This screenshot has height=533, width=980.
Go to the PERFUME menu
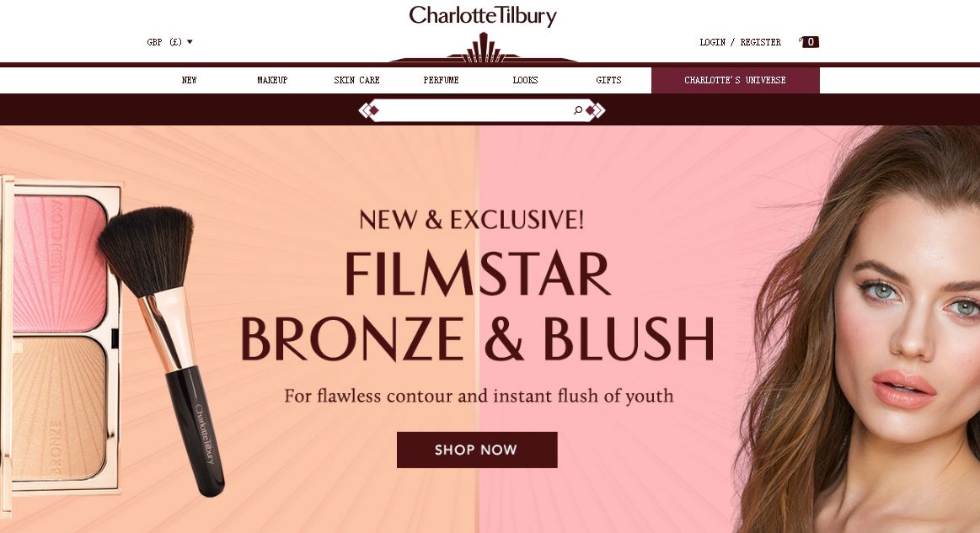click(x=442, y=80)
